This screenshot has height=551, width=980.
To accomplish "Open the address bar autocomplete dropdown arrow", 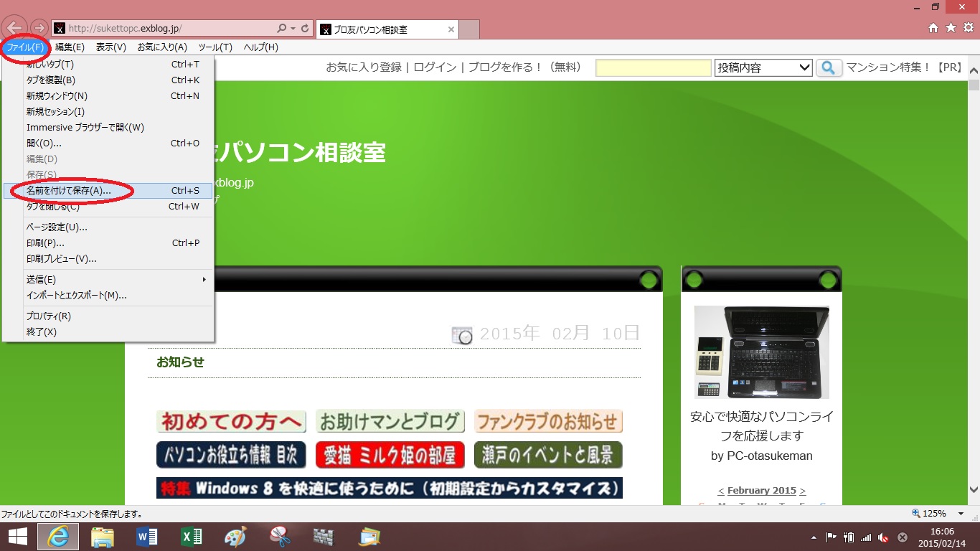I will point(293,29).
